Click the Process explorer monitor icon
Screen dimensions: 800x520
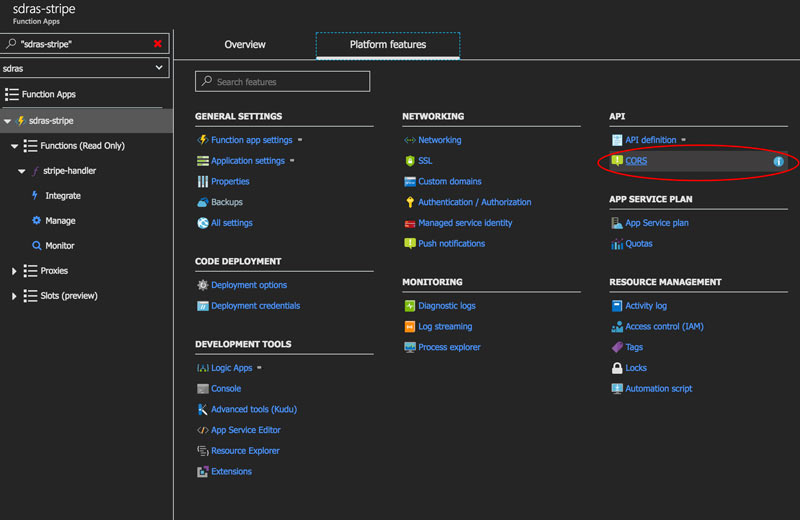tap(410, 348)
